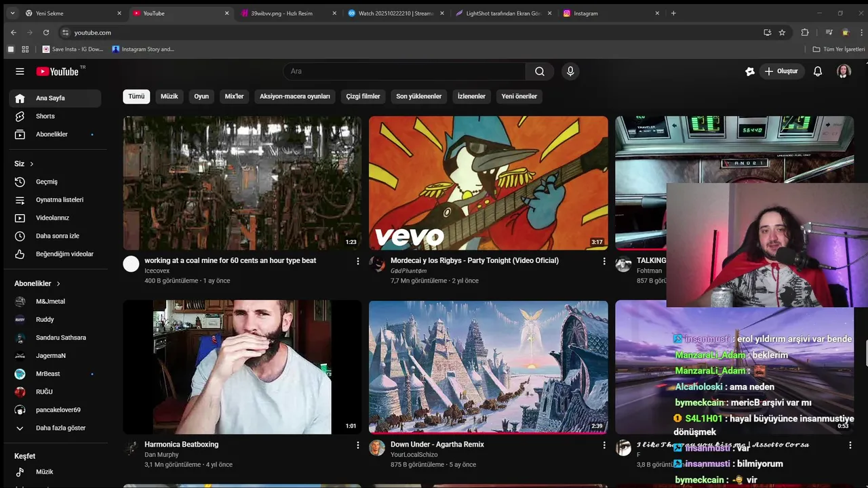The height and width of the screenshot is (488, 868).
Task: Open Beğendiğim videolar list
Action: click(x=55, y=254)
